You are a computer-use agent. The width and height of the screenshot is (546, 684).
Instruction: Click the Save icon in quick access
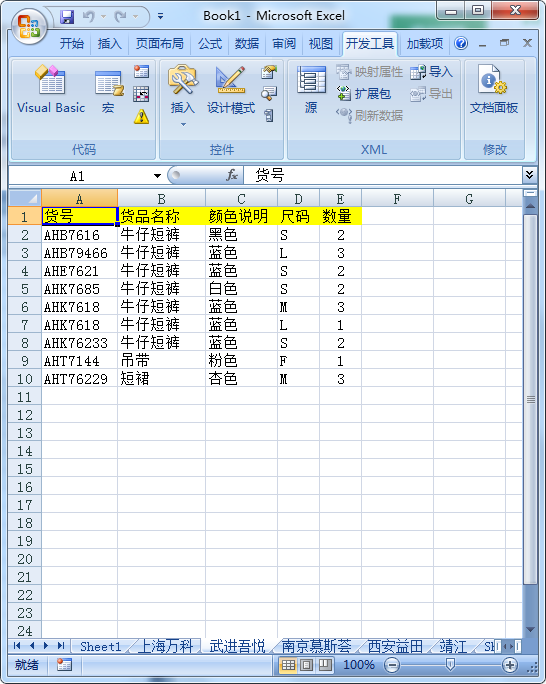pyautogui.click(x=67, y=17)
